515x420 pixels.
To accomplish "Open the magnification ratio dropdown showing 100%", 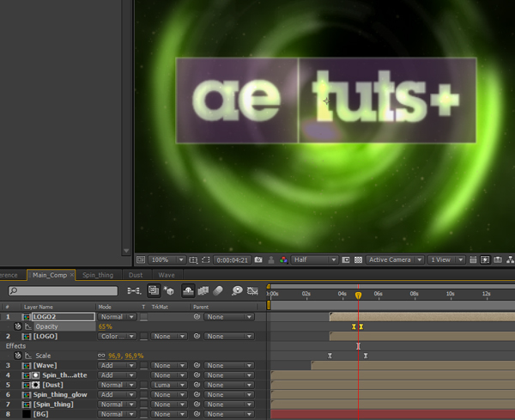I will pyautogui.click(x=167, y=260).
